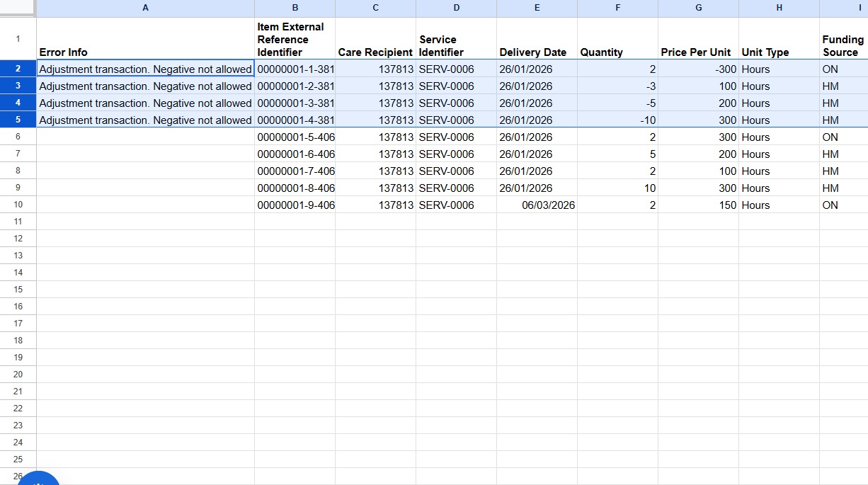Select column H header

779,8
